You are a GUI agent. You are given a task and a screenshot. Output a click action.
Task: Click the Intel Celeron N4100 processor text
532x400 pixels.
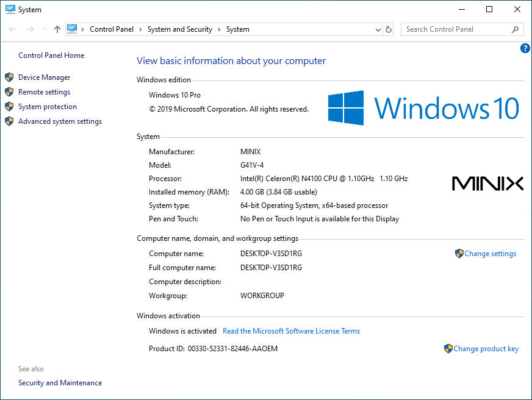point(324,178)
